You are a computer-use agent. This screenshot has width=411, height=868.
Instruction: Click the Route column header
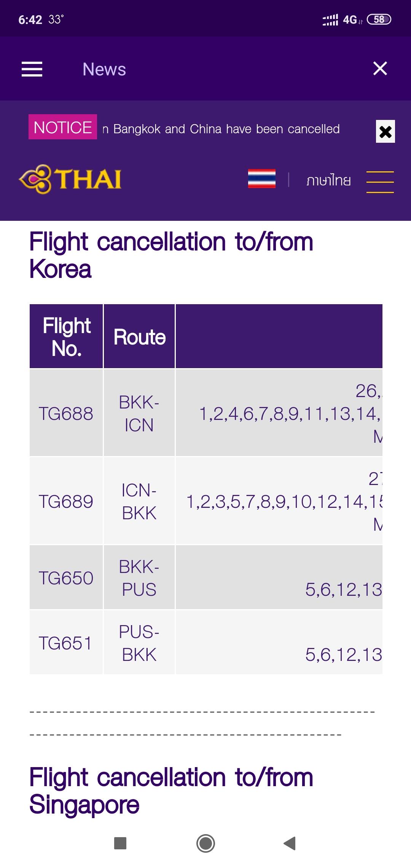click(139, 337)
